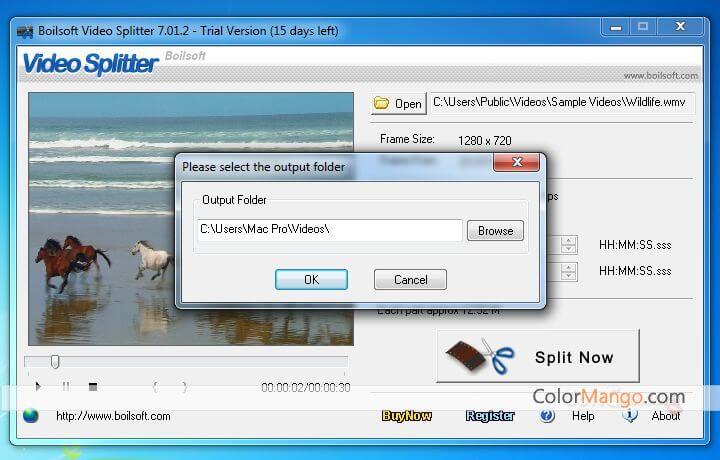
Task: Open a video file with the folder Open button
Action: tap(398, 103)
